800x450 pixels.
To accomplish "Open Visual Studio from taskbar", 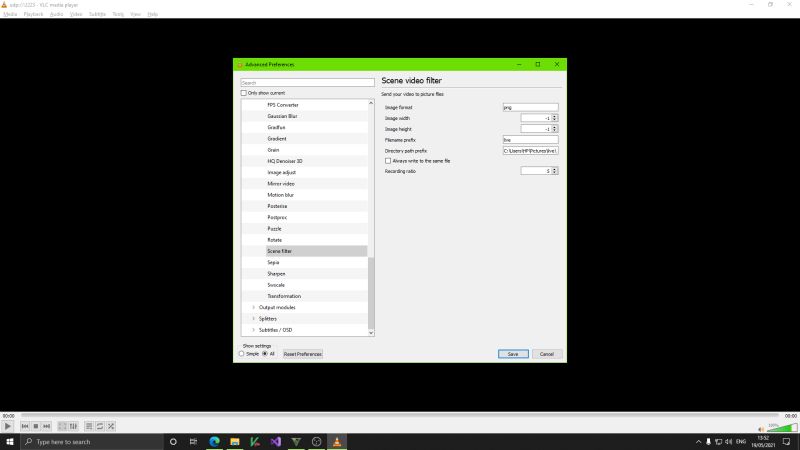I will pos(276,442).
